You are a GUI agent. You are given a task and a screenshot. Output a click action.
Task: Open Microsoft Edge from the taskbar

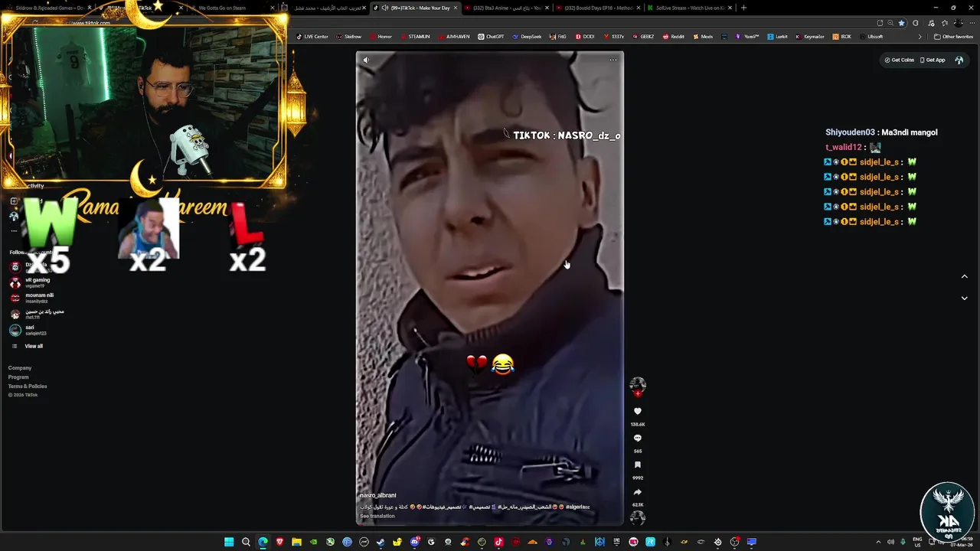click(x=263, y=542)
